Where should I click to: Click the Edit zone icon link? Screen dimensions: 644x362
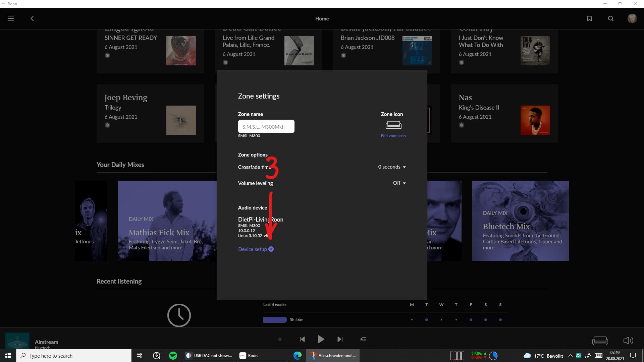coord(393,136)
